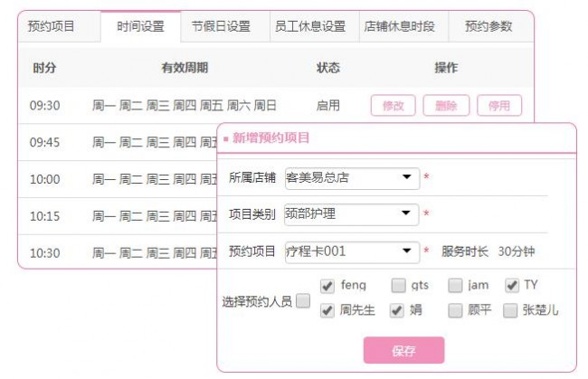Click 修改 button for 09:30 row
The height and width of the screenshot is (379, 588).
(393, 106)
